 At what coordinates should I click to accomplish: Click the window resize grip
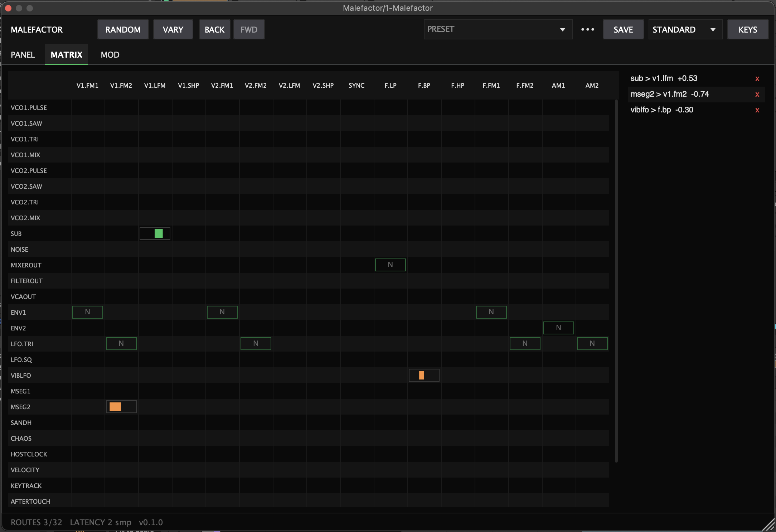click(x=768, y=525)
